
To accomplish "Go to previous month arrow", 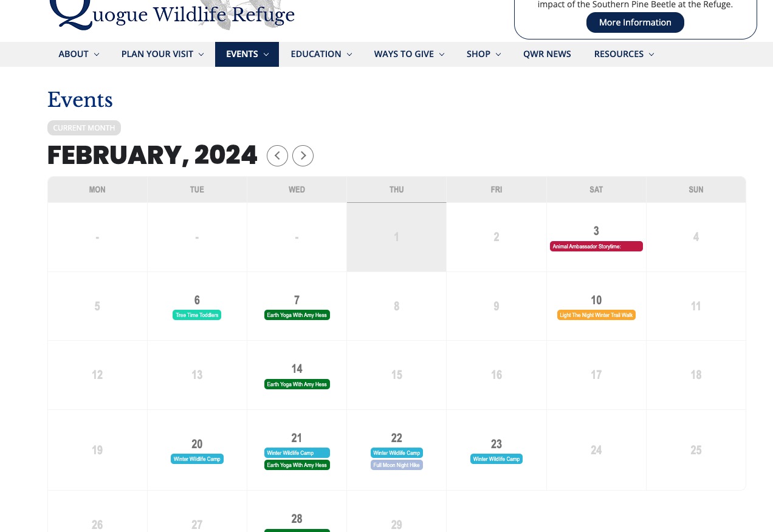I will click(277, 156).
